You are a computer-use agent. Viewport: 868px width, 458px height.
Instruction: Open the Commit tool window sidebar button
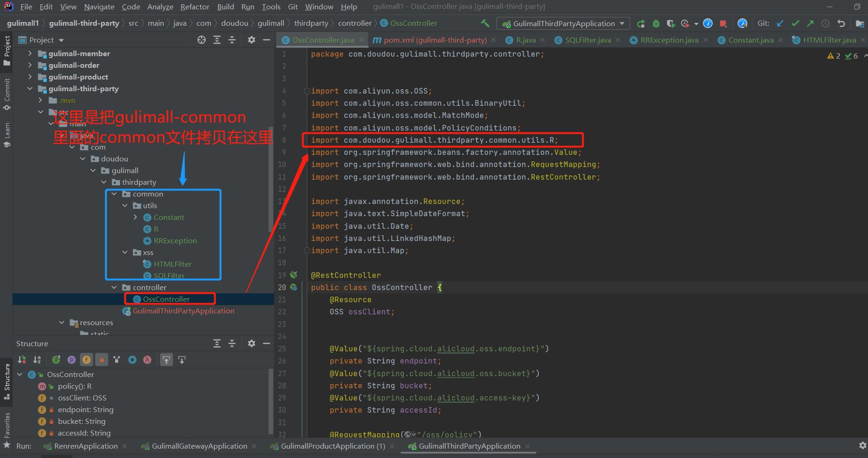point(7,94)
